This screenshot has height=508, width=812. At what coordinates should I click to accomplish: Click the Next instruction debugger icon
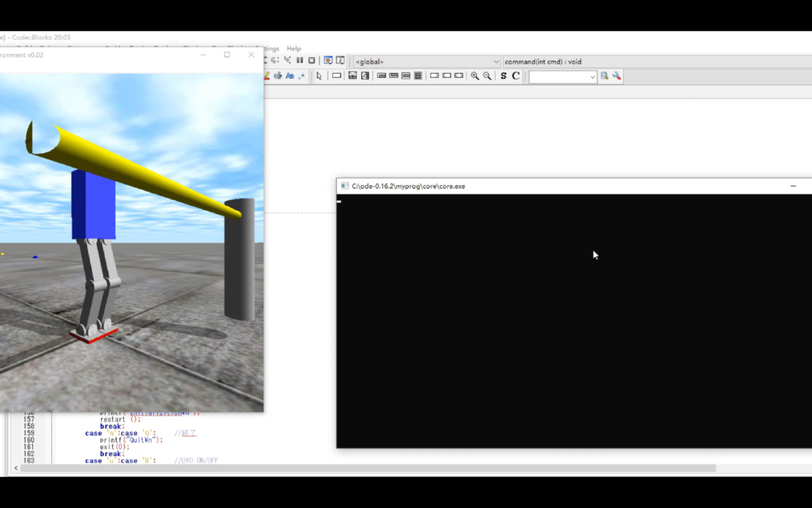(x=275, y=61)
